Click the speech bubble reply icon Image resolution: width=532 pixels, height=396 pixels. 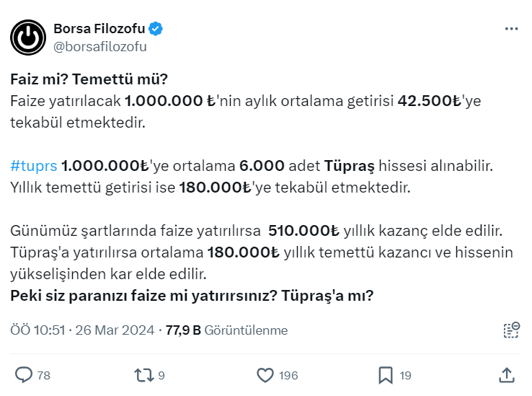click(x=24, y=375)
